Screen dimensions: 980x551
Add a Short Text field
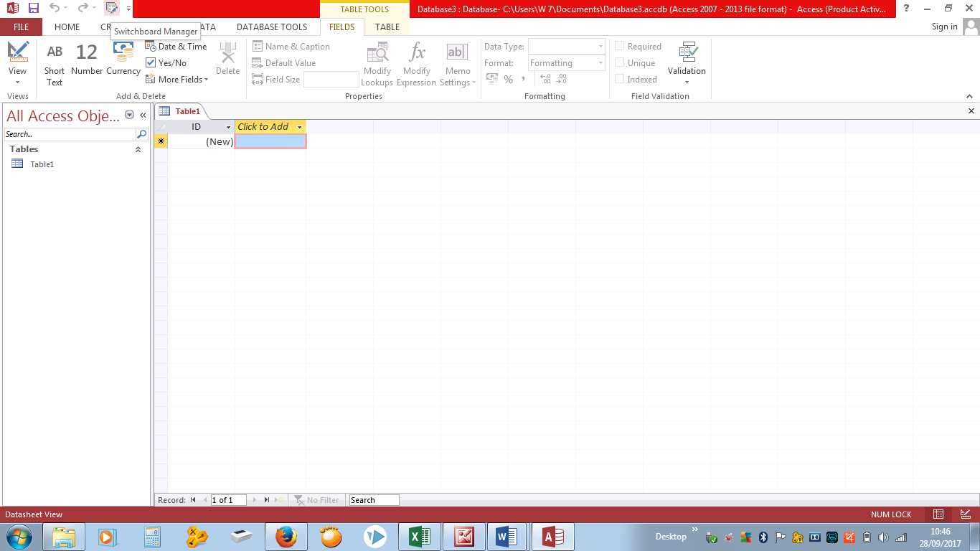coord(54,63)
